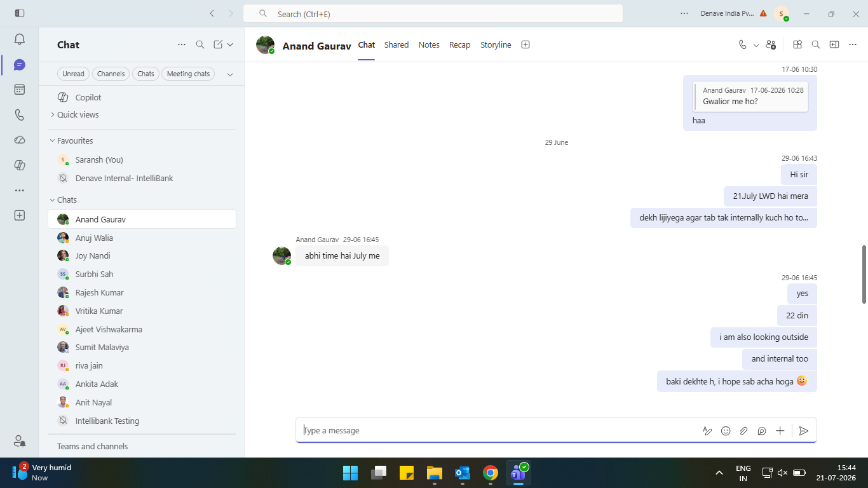This screenshot has width=868, height=488.
Task: Add people to the chat icon
Action: click(771, 44)
